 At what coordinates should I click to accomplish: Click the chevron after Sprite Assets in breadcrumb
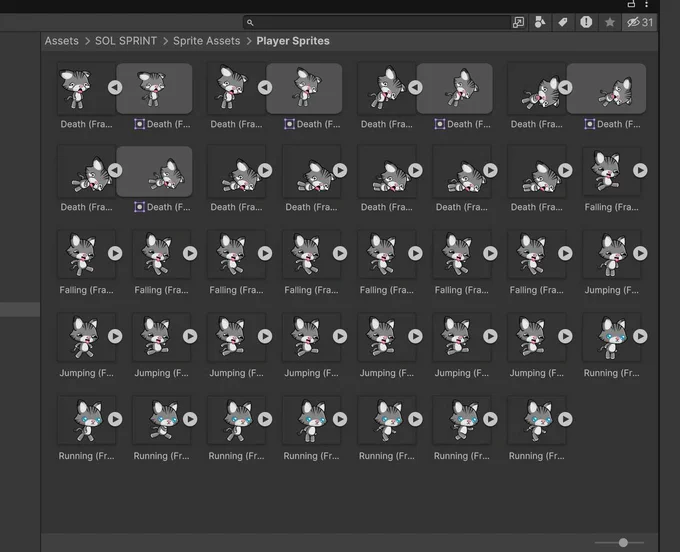(x=248, y=41)
